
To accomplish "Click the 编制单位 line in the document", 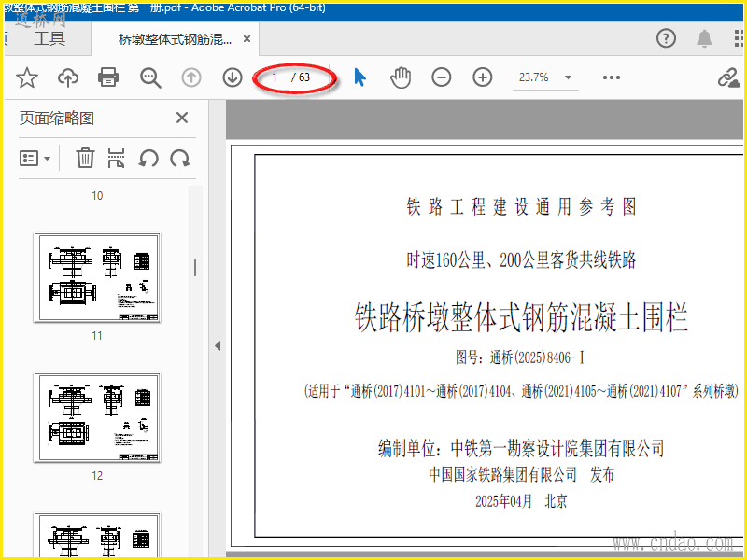I will [x=521, y=448].
